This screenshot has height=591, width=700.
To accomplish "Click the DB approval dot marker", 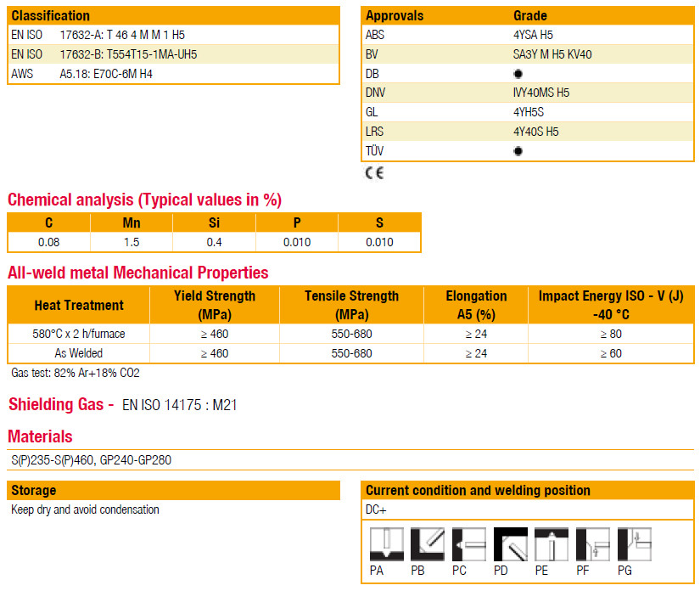I will (x=518, y=74).
